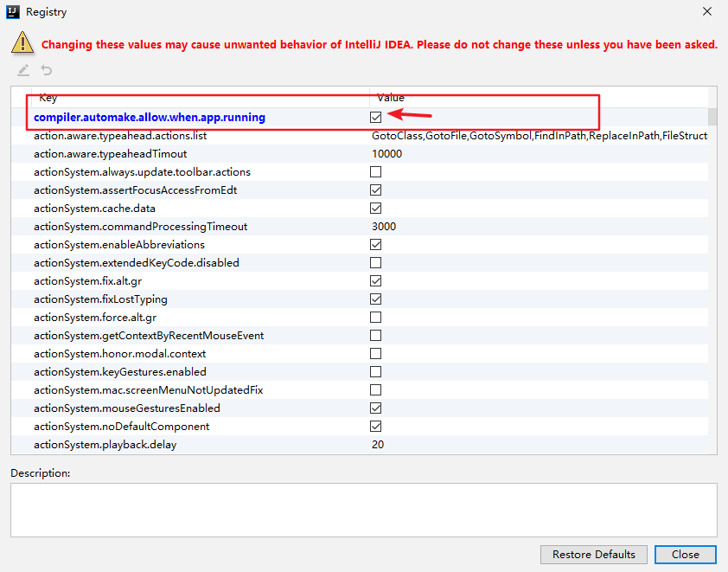Select actionSystem.noDefaultComponent key text

pos(122,426)
